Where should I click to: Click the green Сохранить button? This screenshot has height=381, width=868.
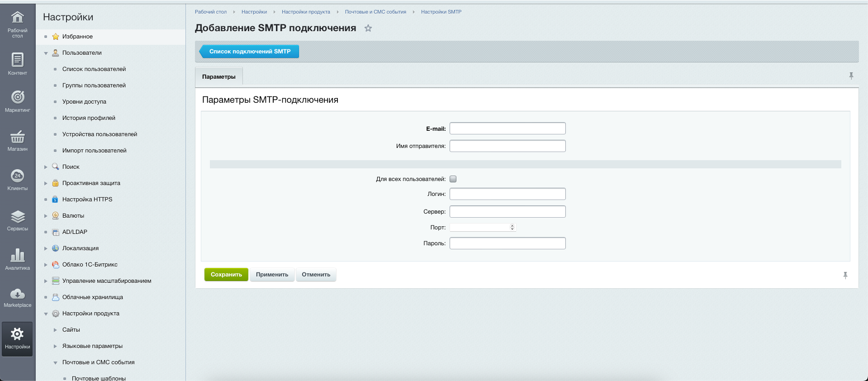[x=226, y=275]
